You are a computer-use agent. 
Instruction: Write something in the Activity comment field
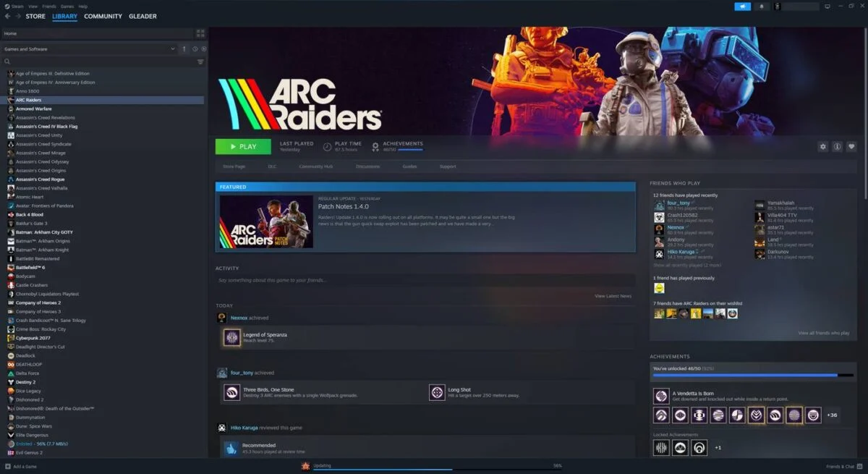click(427, 280)
